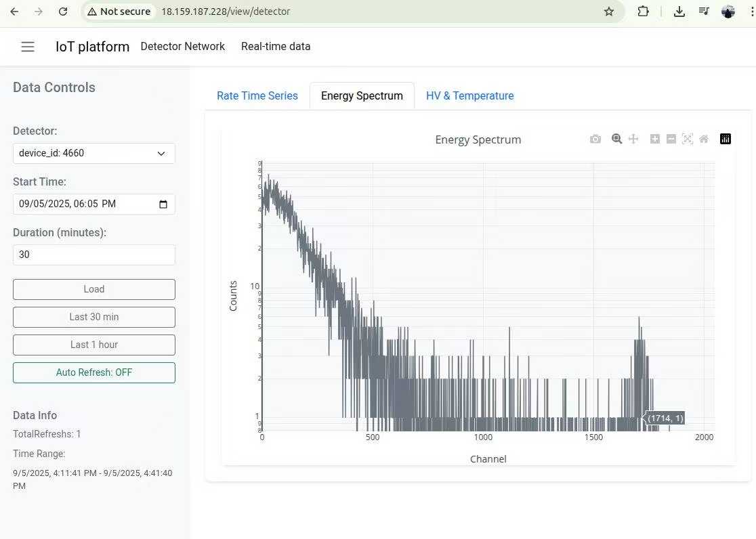Screen dimensions: 756x539
Task: Bookmark the page with the star icon
Action: click(609, 12)
